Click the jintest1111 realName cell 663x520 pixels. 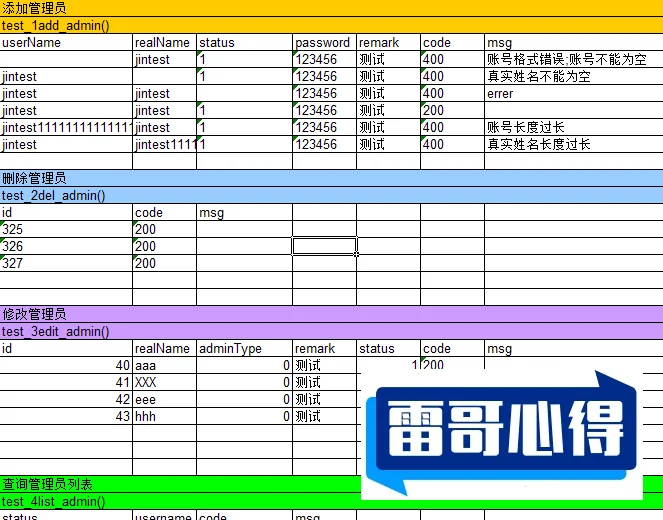pos(164,144)
